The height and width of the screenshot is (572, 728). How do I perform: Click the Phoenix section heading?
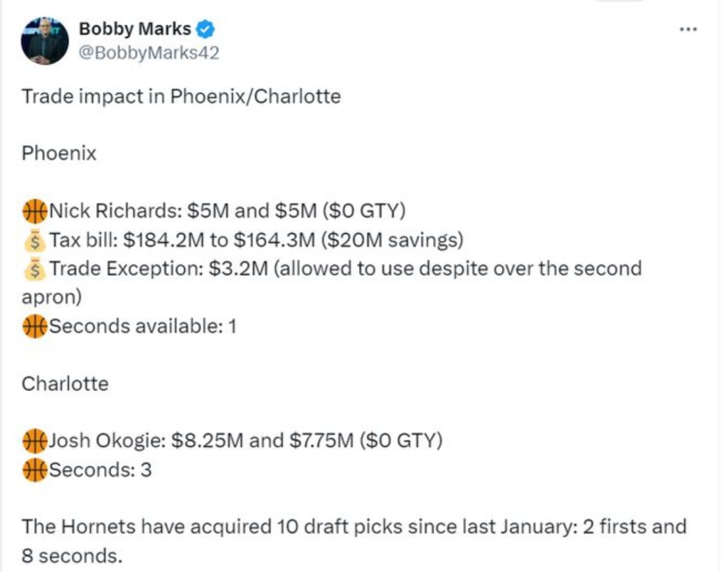(x=59, y=153)
